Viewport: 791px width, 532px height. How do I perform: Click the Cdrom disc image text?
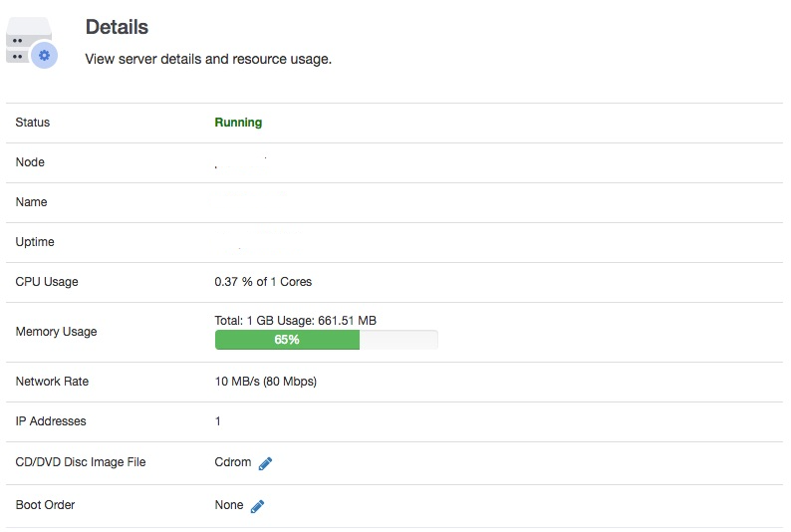point(232,462)
